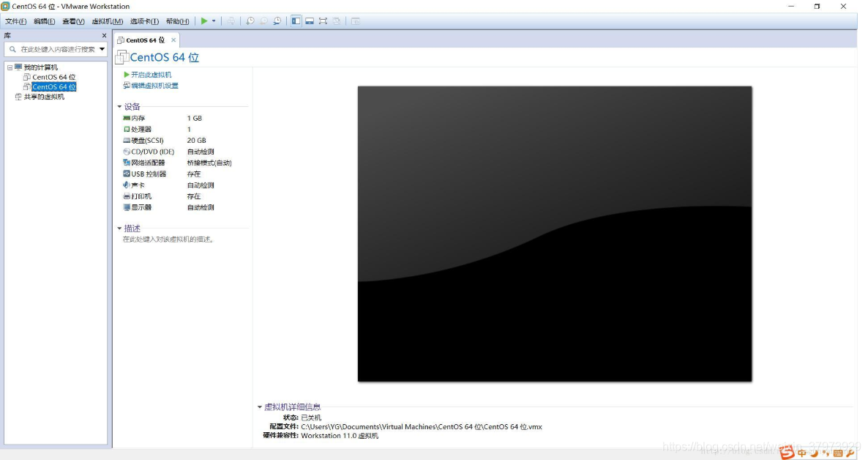Collapse the 设备 section
868x460 pixels.
click(119, 106)
